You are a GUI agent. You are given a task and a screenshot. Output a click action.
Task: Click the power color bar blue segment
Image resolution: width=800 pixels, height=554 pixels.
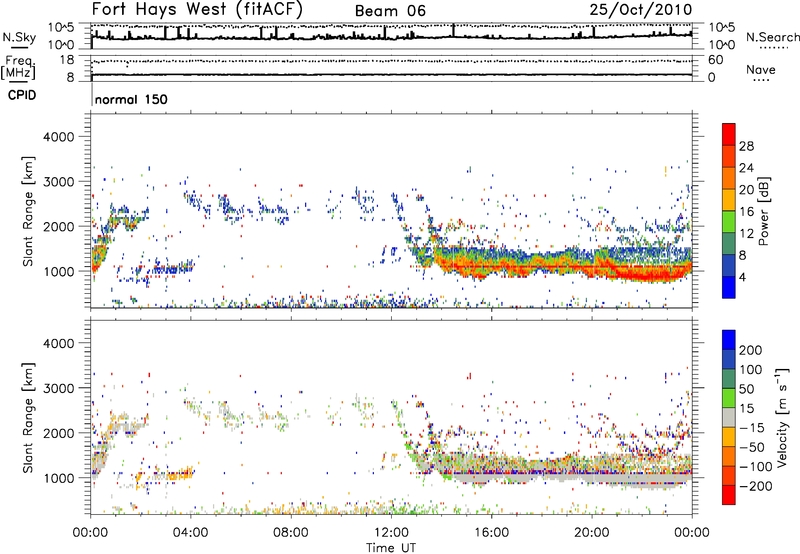click(729, 287)
